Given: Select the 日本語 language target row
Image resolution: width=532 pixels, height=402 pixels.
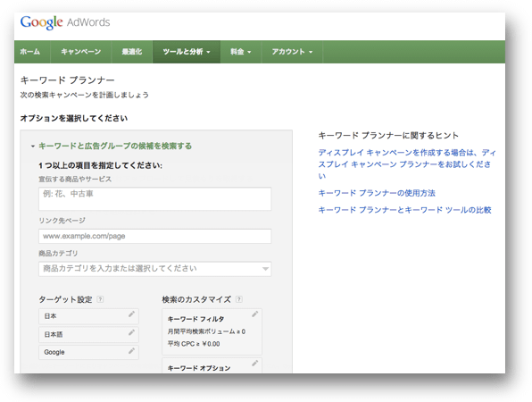Looking at the screenshot, I should pyautogui.click(x=88, y=334).
